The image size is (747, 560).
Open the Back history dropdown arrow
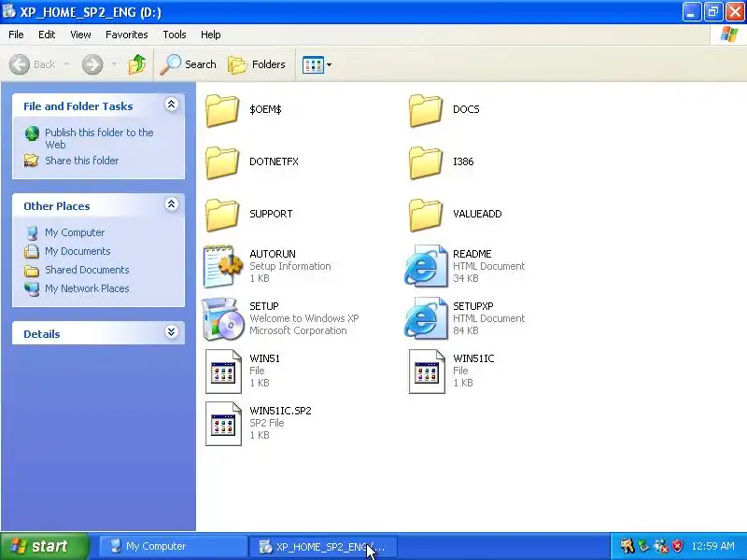[66, 64]
